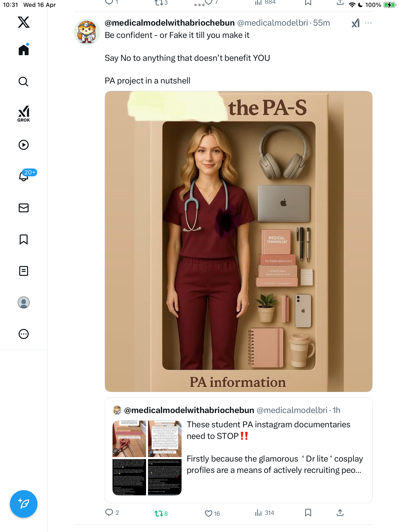
Task: Open the Search magnifier in sidebar
Action: coord(24,82)
